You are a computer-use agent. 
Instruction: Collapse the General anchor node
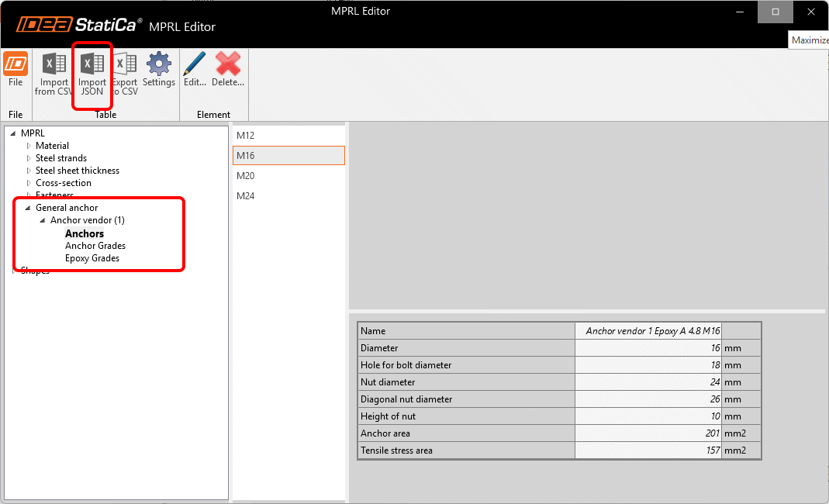29,208
